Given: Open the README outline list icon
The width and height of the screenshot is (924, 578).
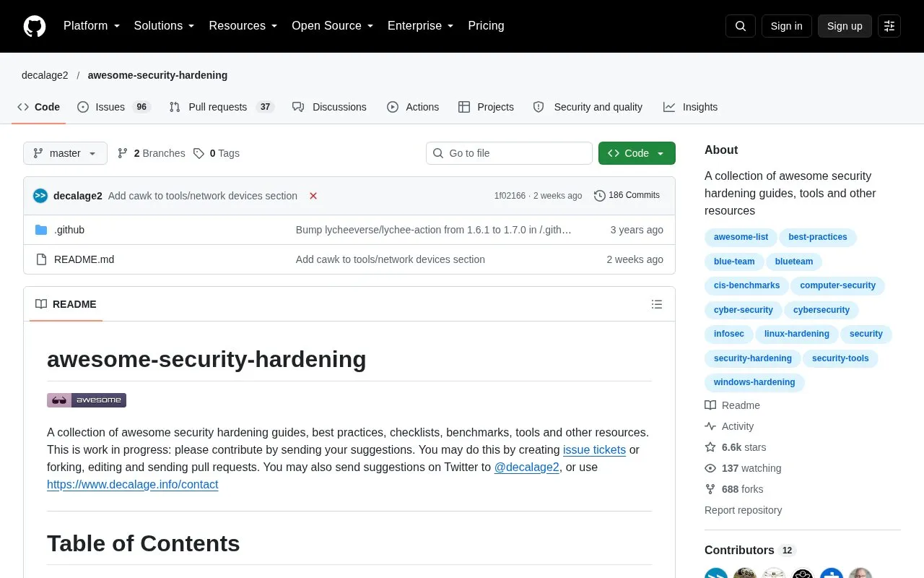Looking at the screenshot, I should [x=657, y=304].
